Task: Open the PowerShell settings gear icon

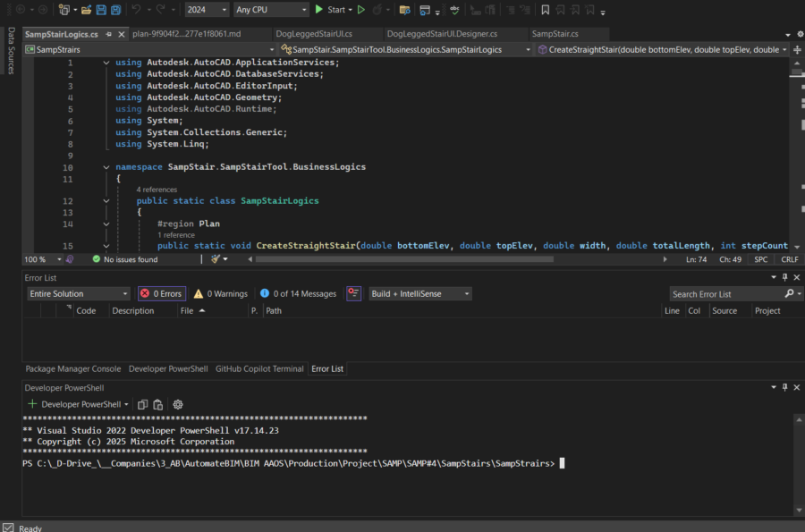Action: click(177, 404)
